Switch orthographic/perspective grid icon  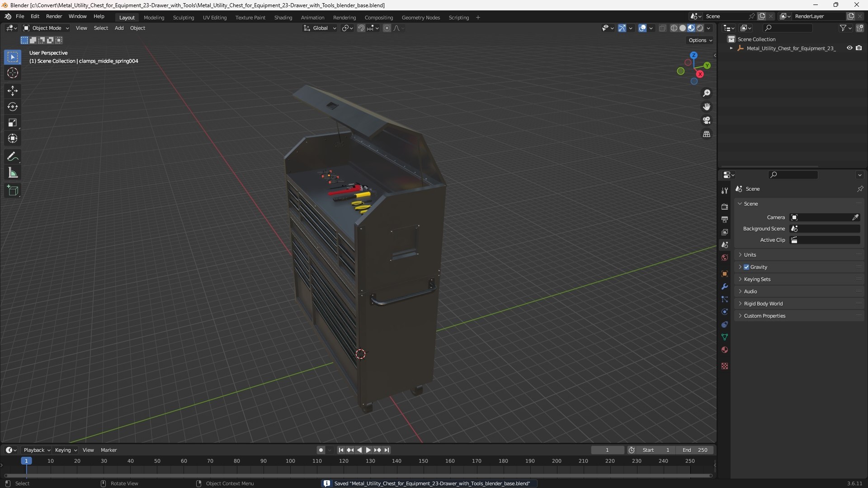707,134
